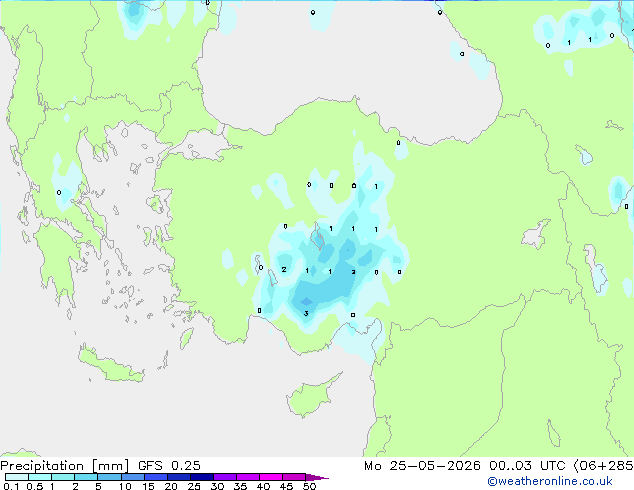Viewport: 634px width, 490px height.
Task: Select the '45' legend scale label
Action: (286, 486)
